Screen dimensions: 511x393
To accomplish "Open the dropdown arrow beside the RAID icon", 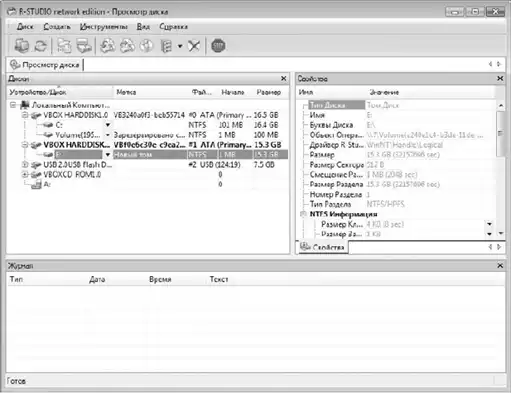I will (180, 46).
